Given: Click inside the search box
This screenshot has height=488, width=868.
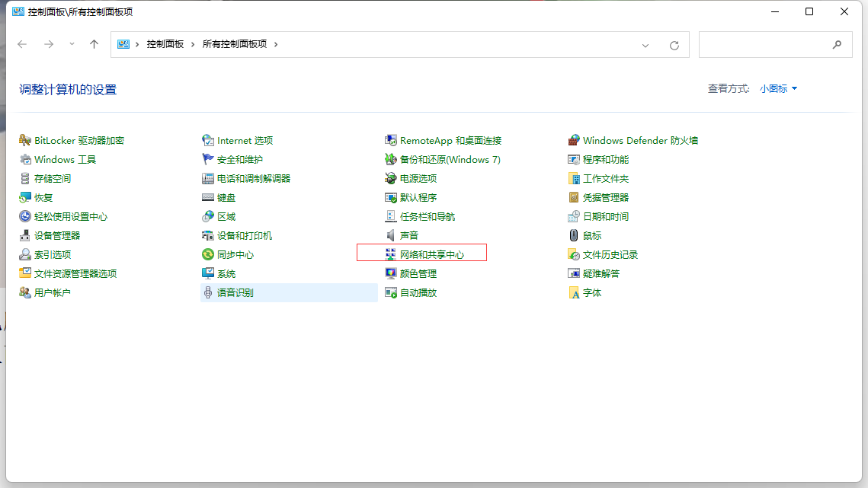Looking at the screenshot, I should pyautogui.click(x=770, y=44).
